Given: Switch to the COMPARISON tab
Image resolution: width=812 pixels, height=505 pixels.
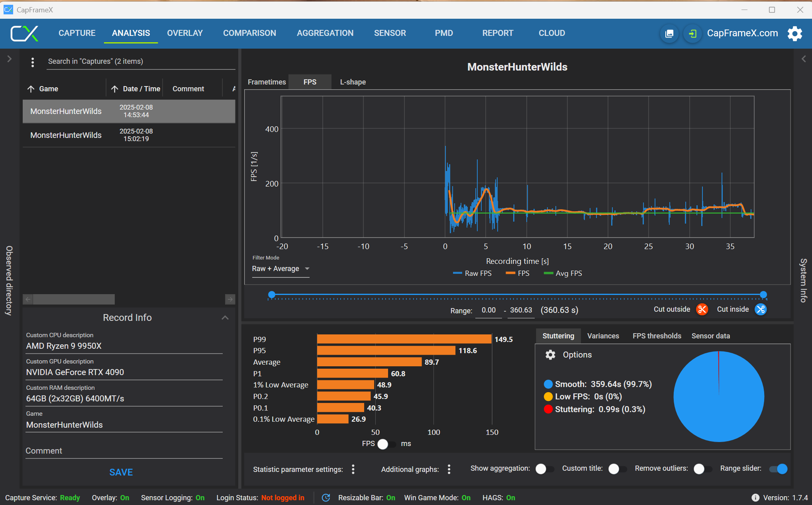Looking at the screenshot, I should point(249,33).
